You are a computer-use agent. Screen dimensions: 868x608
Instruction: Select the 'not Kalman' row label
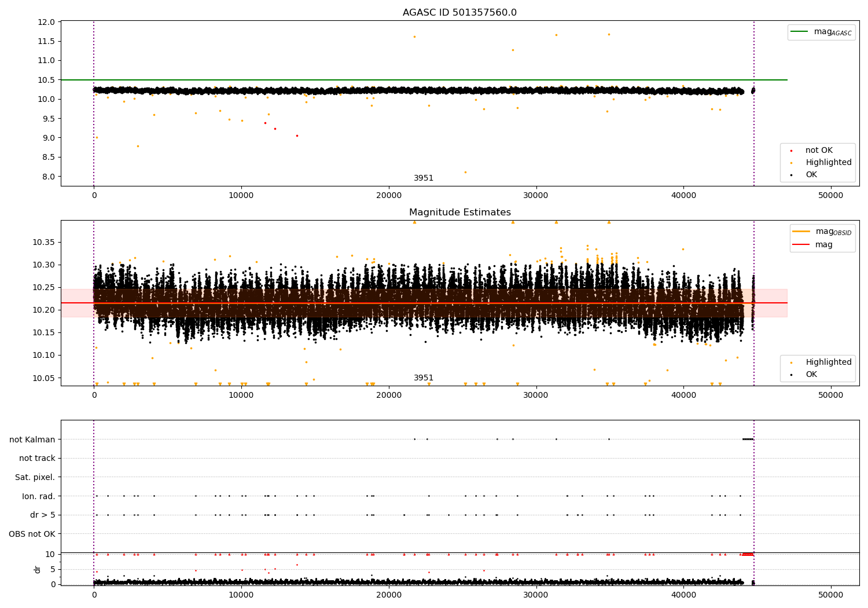tap(32, 439)
